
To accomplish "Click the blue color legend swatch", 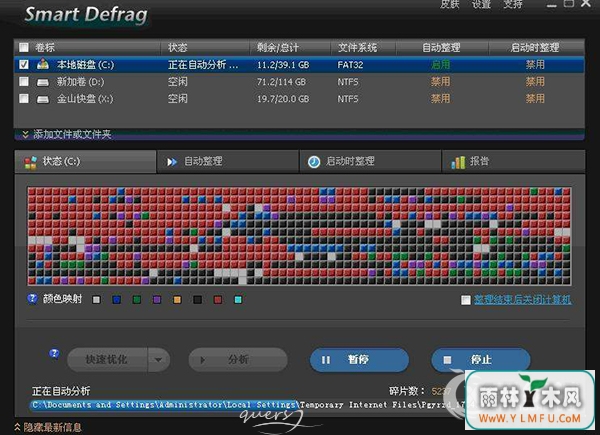I will pyautogui.click(x=117, y=300).
